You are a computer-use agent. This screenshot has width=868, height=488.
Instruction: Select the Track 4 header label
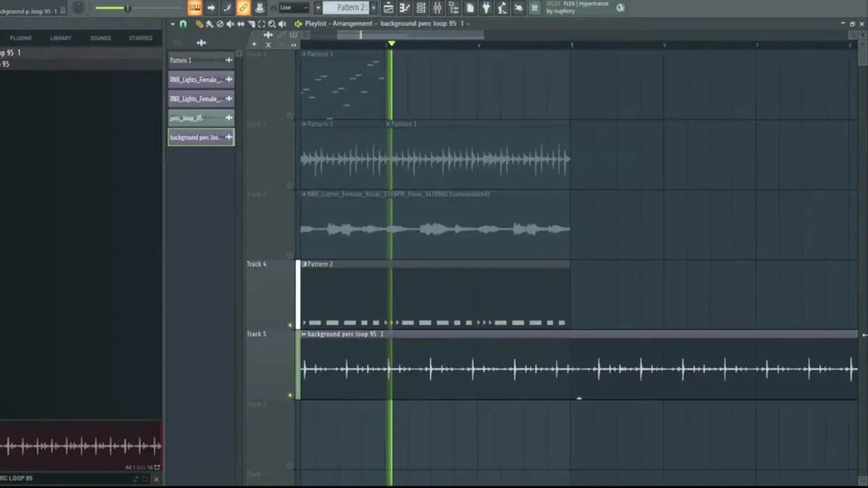(256, 264)
